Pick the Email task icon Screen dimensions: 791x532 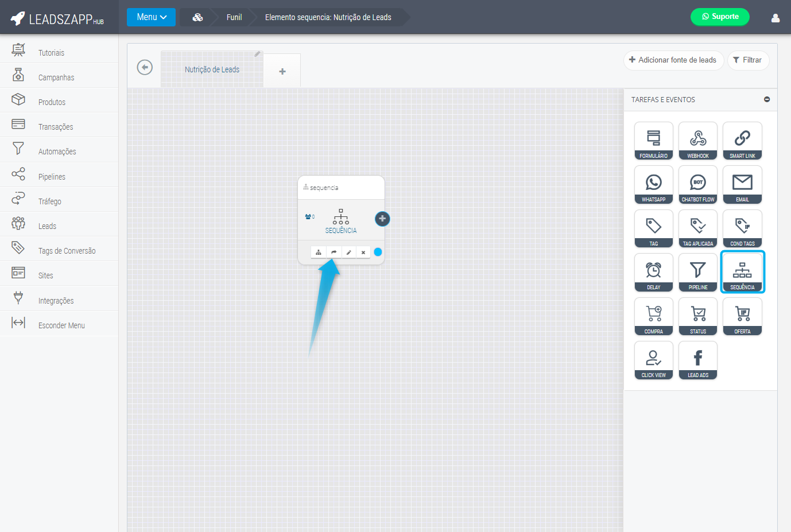coord(742,184)
